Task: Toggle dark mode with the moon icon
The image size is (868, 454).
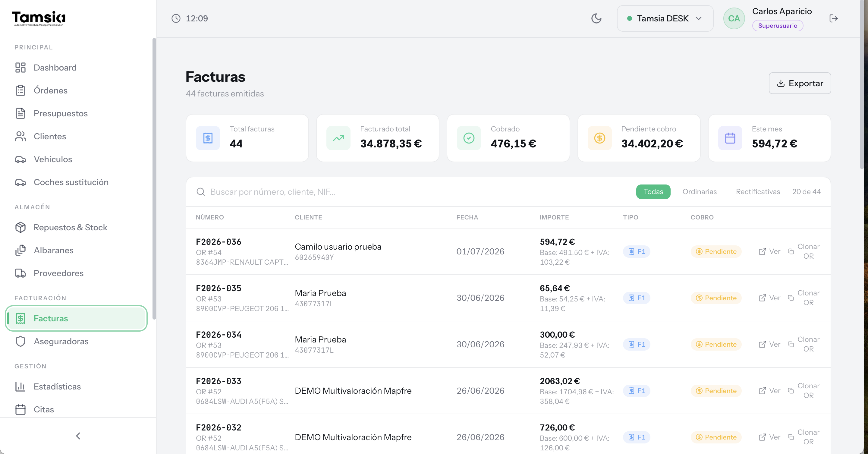Action: pyautogui.click(x=596, y=18)
